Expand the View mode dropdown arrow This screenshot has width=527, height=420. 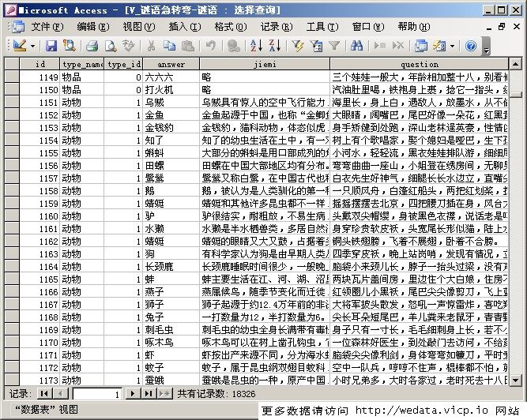point(32,46)
